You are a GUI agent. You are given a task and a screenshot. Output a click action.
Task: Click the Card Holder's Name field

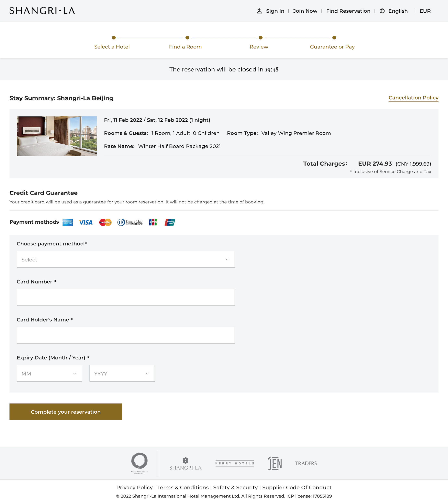(x=126, y=335)
